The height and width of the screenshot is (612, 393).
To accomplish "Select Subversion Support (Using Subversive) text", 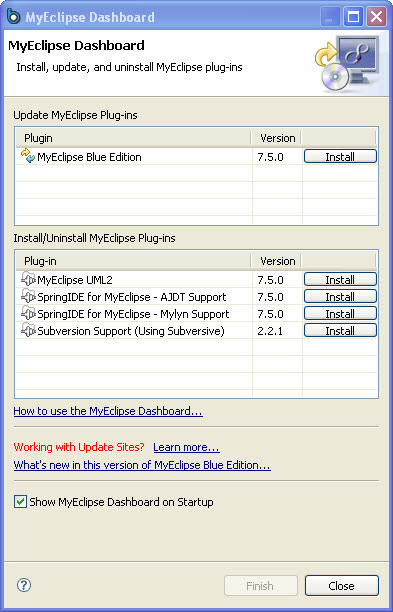I will point(131,331).
